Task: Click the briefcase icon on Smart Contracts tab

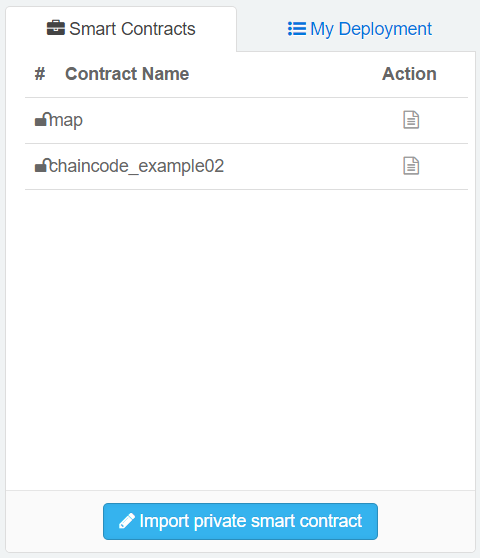Action: pos(56,28)
